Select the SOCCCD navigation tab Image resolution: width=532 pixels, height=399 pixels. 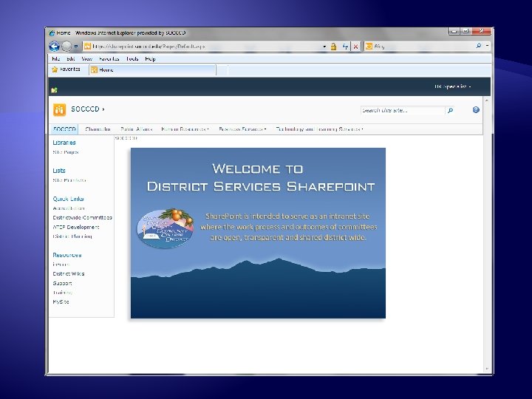click(64, 129)
